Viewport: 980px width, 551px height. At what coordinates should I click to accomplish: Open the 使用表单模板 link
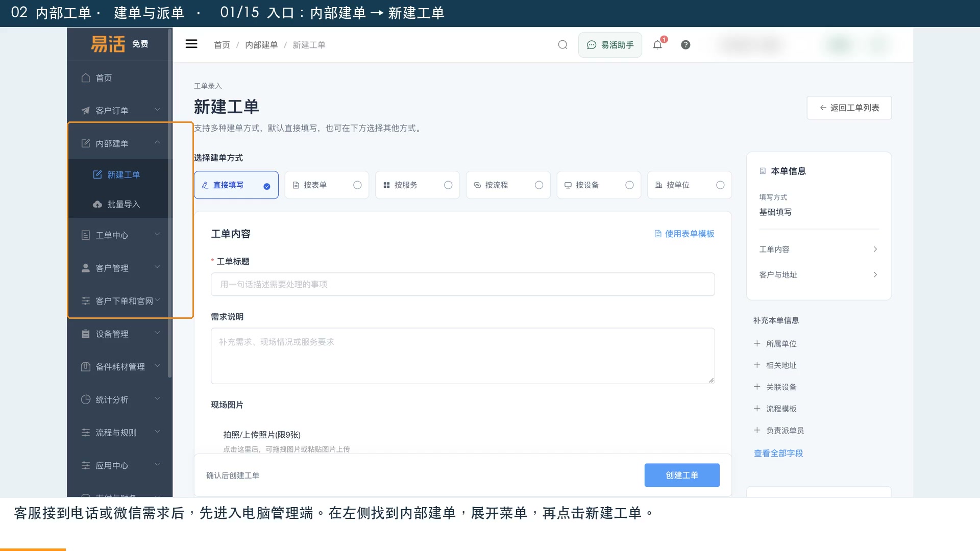coord(684,234)
